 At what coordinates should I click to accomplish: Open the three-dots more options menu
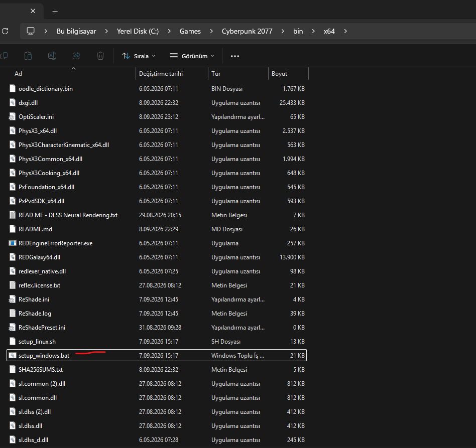pyautogui.click(x=234, y=56)
